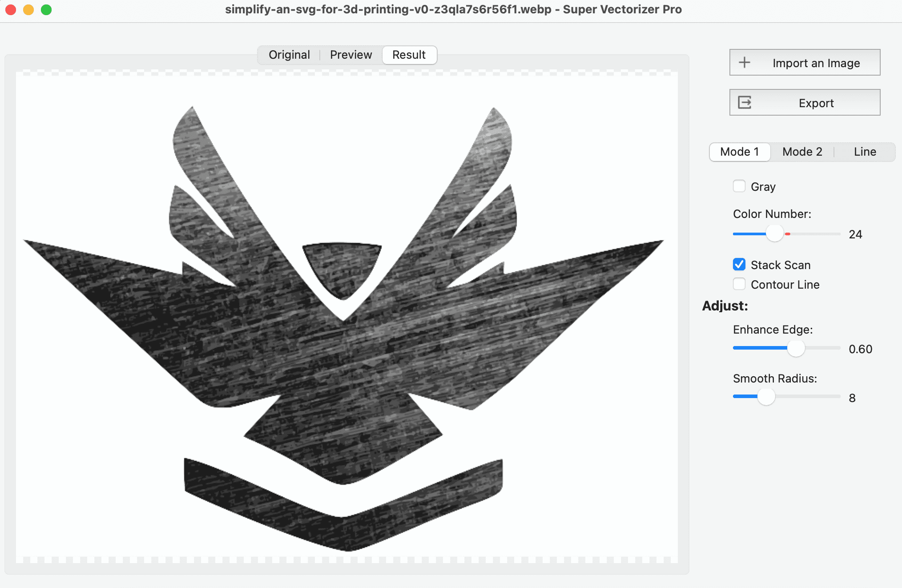Viewport: 902px width, 588px height.
Task: Click the Color Number value 24
Action: (x=855, y=234)
